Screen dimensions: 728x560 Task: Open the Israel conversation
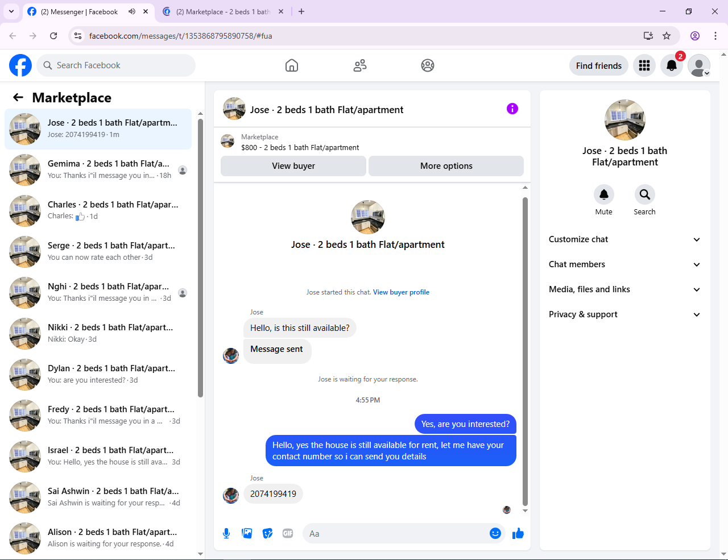tap(98, 457)
